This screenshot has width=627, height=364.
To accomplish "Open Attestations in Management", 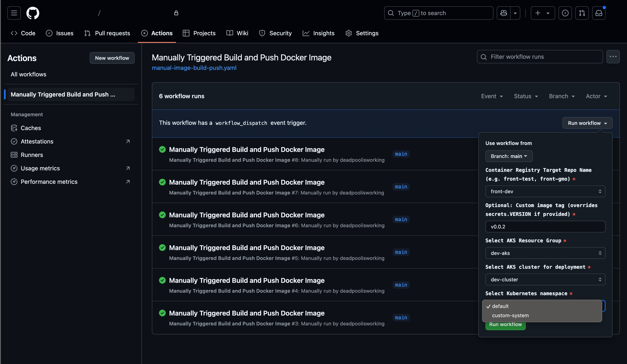I will [x=71, y=141].
